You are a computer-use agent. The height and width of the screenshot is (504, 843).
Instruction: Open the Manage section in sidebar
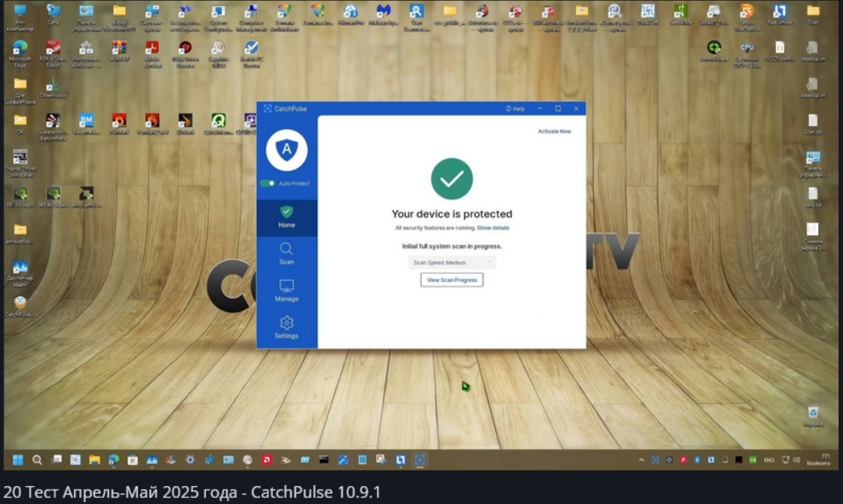[287, 291]
